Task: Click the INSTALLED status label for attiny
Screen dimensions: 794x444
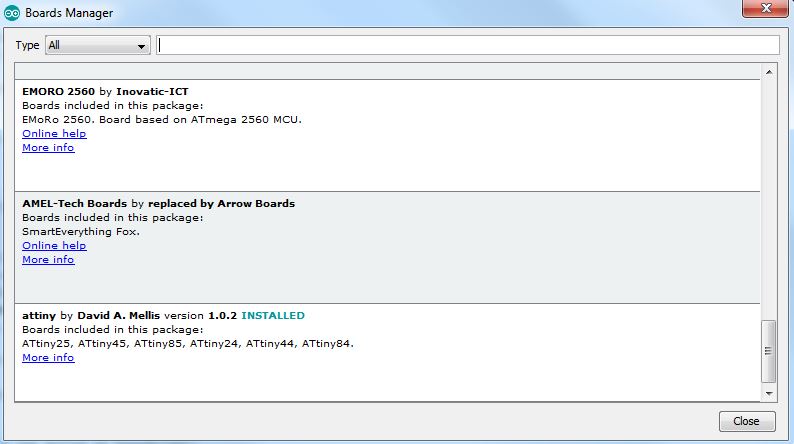Action: pos(273,315)
